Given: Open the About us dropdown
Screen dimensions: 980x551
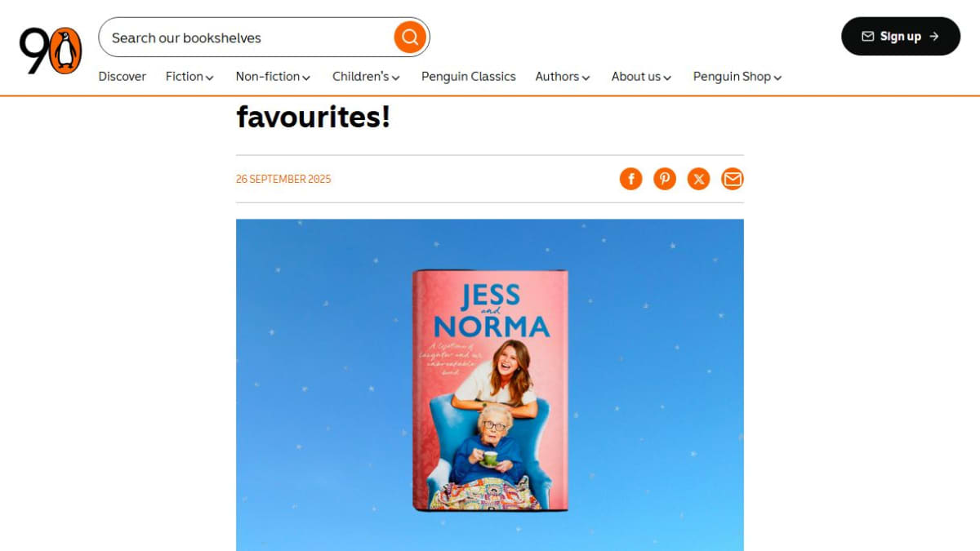Looking at the screenshot, I should [x=642, y=77].
